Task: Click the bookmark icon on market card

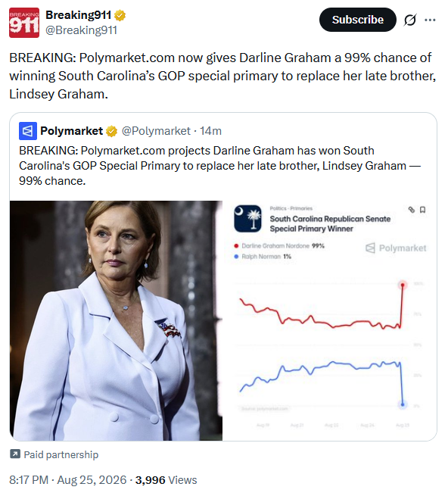Action: click(x=422, y=210)
